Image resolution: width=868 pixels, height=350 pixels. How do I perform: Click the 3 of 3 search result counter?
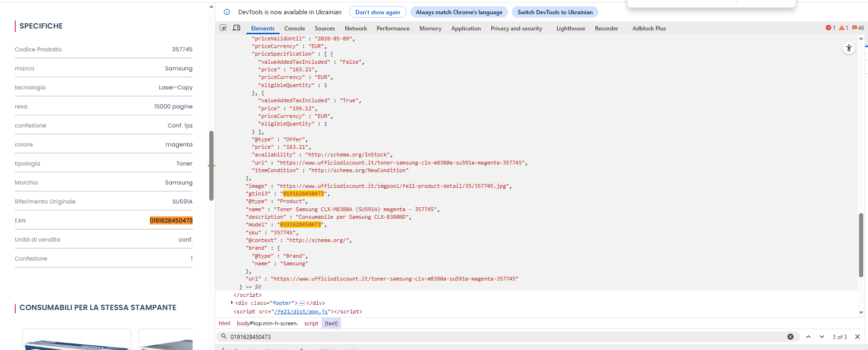point(839,337)
